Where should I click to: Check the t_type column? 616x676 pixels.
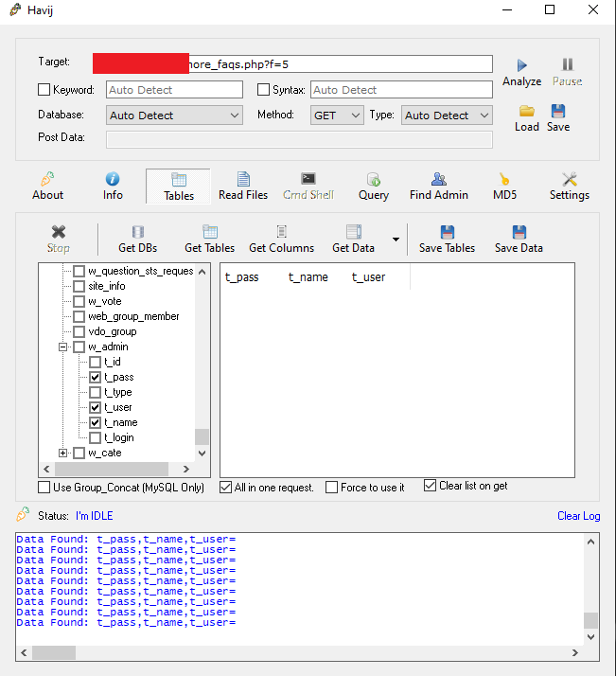(96, 392)
